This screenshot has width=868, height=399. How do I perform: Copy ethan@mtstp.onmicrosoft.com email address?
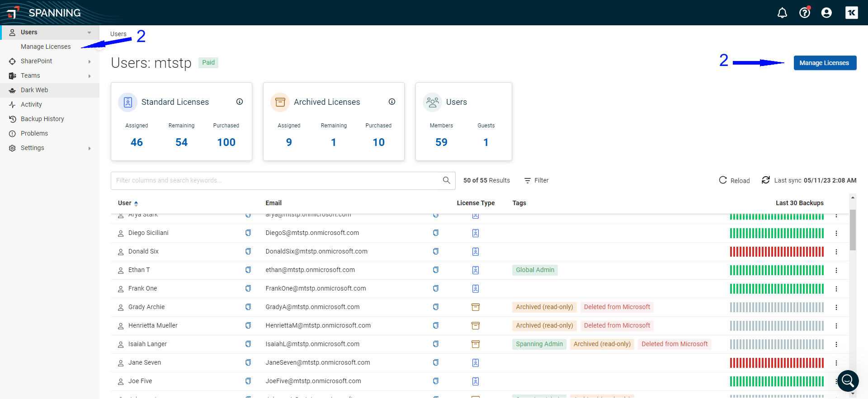436,270
